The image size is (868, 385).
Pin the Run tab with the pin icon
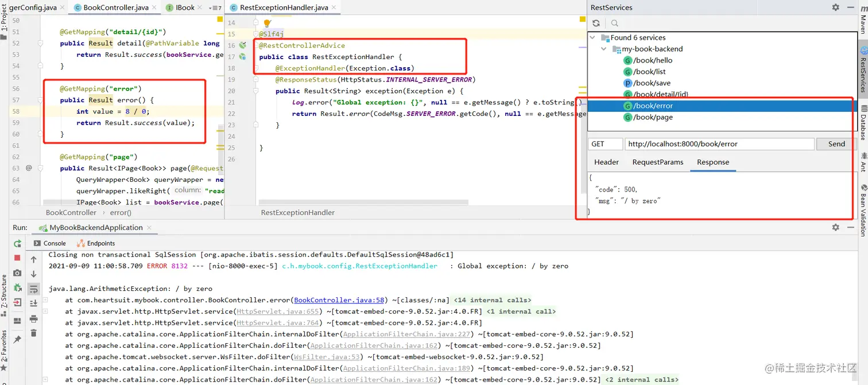[17, 339]
